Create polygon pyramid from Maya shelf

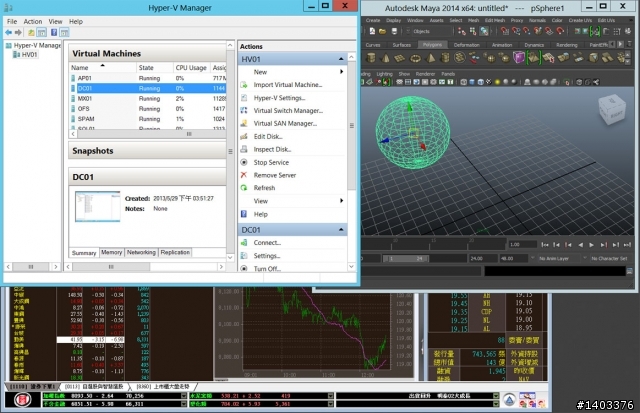pyautogui.click(x=430, y=58)
